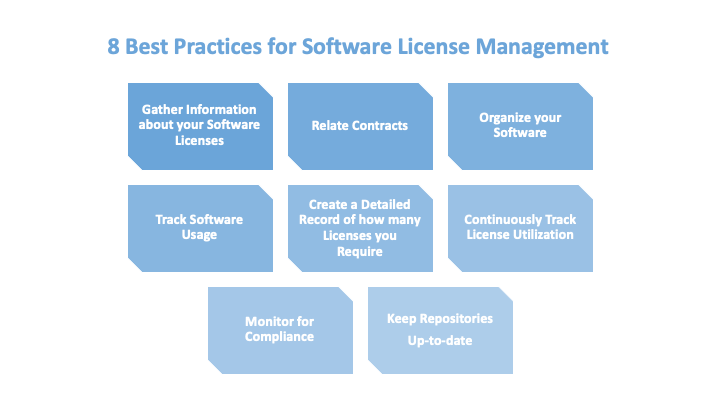Click the number "8" in the heading

point(116,47)
